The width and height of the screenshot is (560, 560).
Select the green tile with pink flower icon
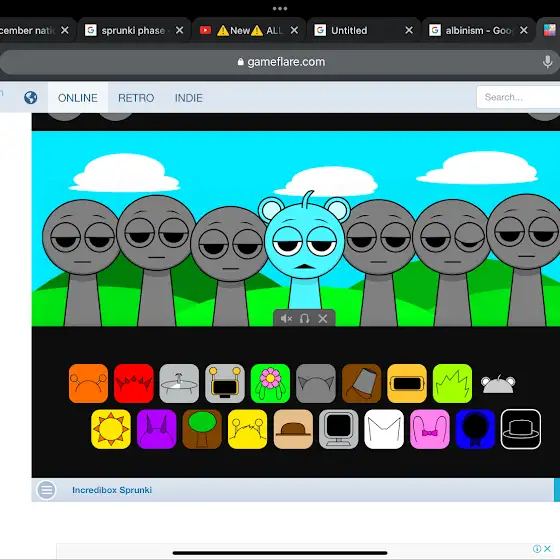tap(270, 383)
